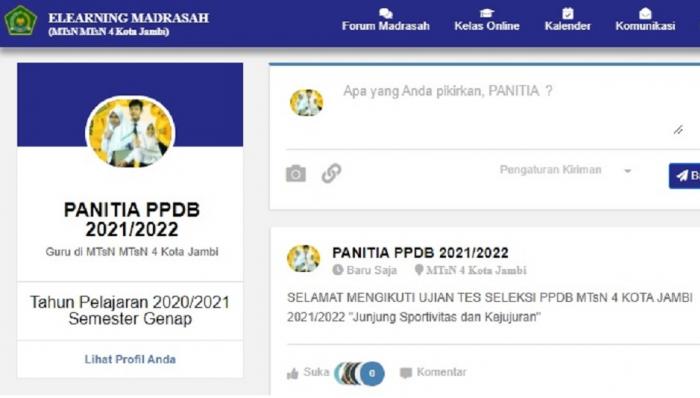Click the location pin icon on post
Screen dimensions: 700x398
(419, 270)
